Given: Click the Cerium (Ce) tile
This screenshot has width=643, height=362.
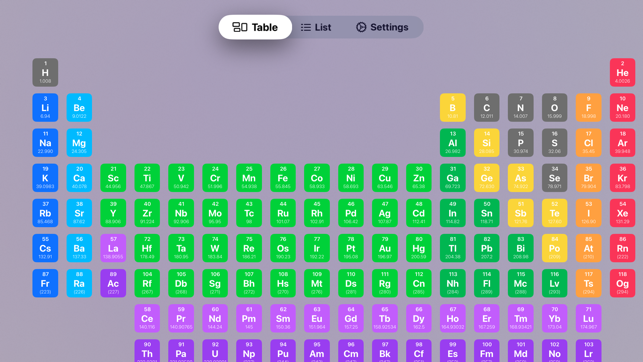Looking at the screenshot, I should point(147,319).
